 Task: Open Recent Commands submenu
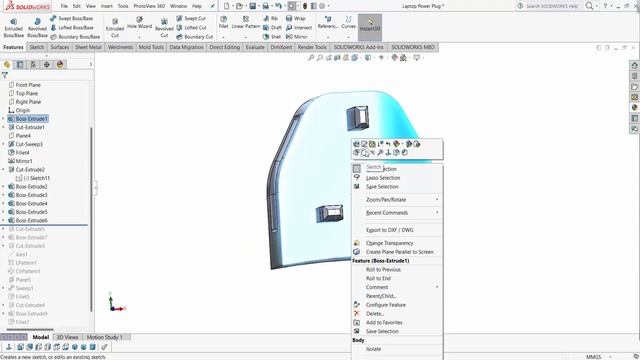[x=397, y=213]
